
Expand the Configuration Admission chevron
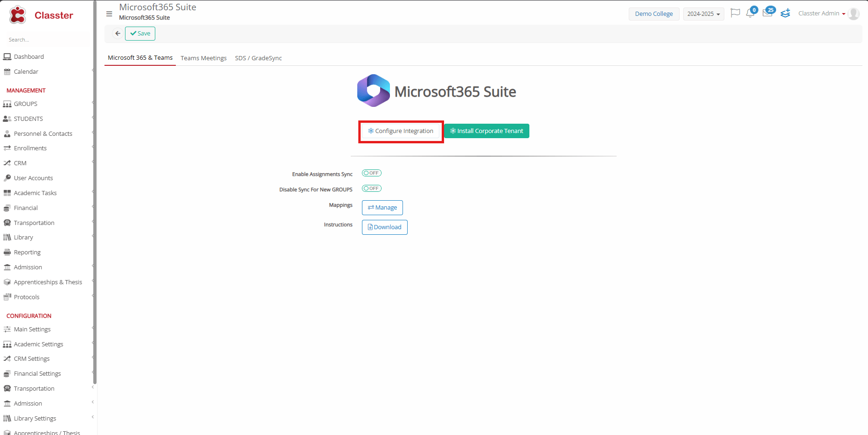(x=93, y=402)
